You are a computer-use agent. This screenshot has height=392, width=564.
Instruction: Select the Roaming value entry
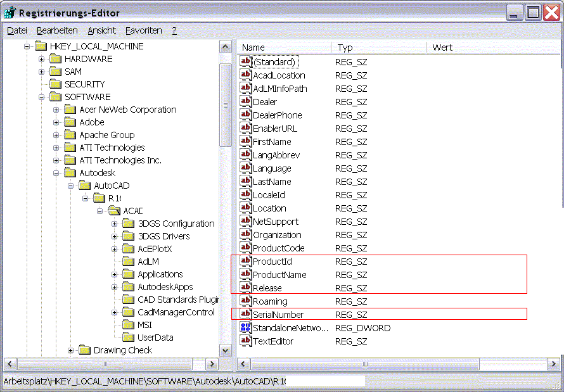[270, 301]
